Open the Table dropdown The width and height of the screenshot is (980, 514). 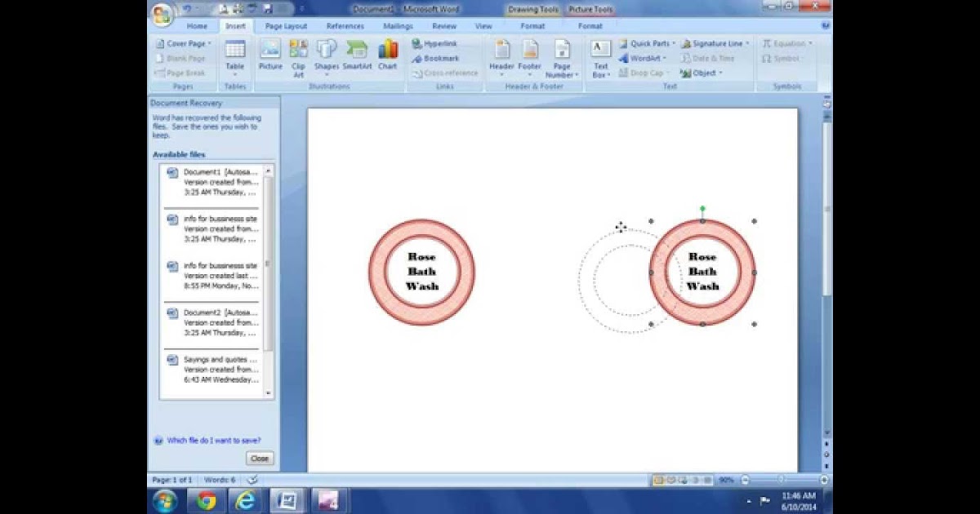(235, 57)
